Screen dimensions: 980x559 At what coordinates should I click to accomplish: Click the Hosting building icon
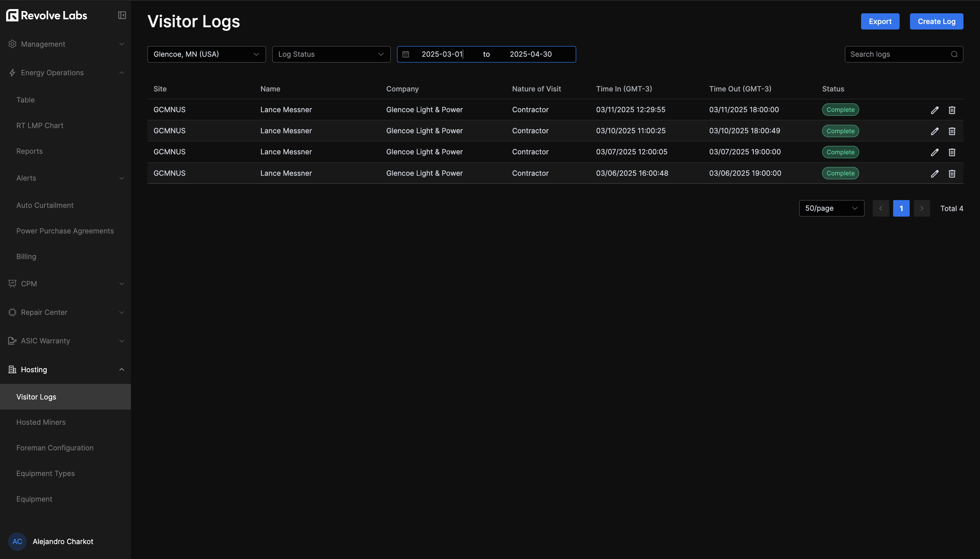12,369
